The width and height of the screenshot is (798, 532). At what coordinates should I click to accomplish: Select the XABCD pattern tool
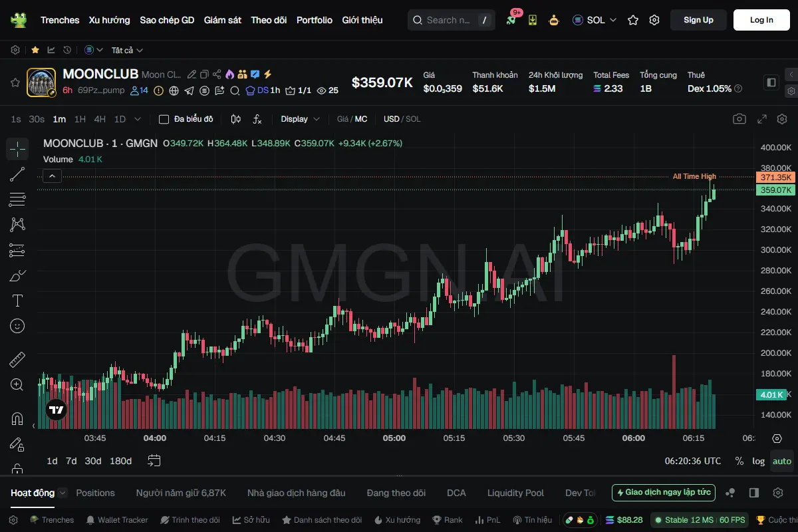click(17, 225)
